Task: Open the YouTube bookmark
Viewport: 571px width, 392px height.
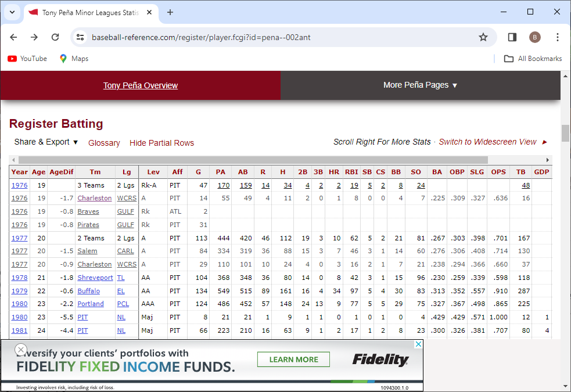Action: [28, 59]
